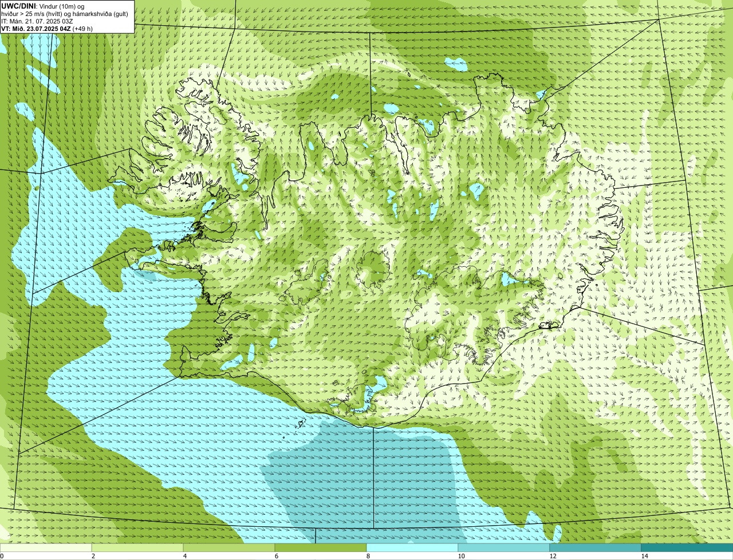The image size is (733, 560).
Task: Click the "UWC/DINI" title text
Action: click(18, 6)
